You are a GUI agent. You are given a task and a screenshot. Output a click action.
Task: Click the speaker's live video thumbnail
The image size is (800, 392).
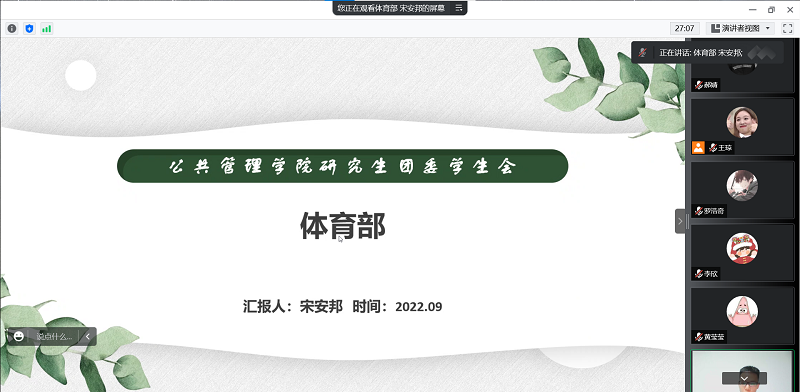pyautogui.click(x=742, y=371)
